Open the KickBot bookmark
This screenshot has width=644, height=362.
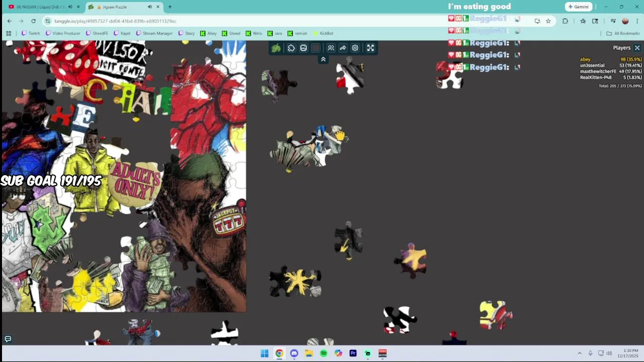[323, 33]
